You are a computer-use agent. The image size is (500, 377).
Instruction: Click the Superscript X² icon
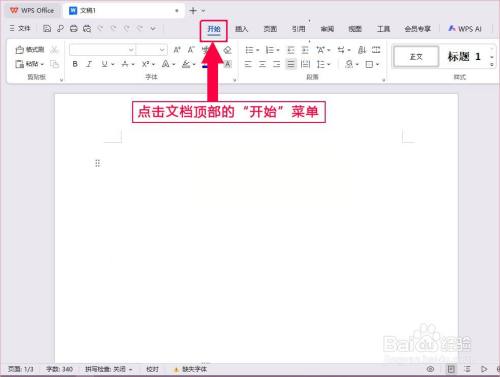tap(146, 64)
